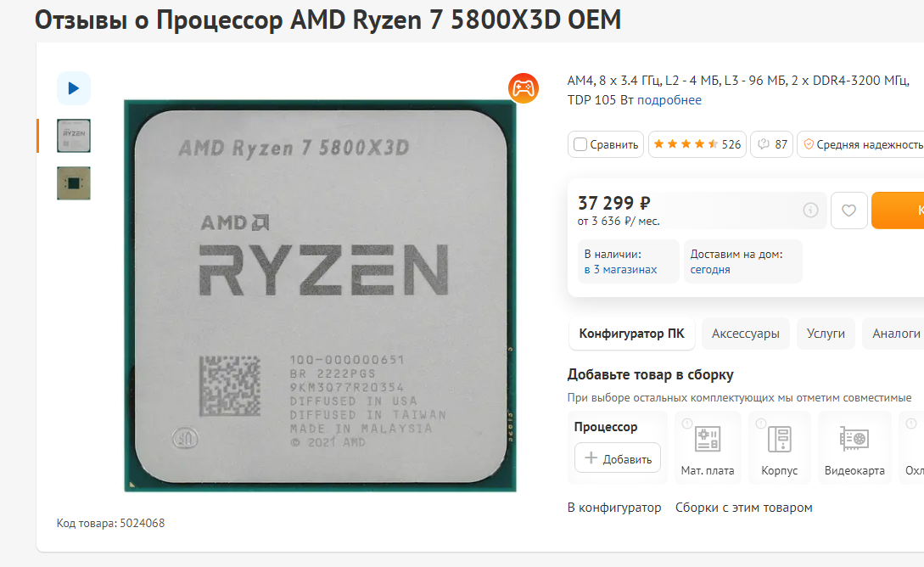The height and width of the screenshot is (567, 924).
Task: Select the Ryzen top-view thumbnail
Action: click(x=74, y=136)
